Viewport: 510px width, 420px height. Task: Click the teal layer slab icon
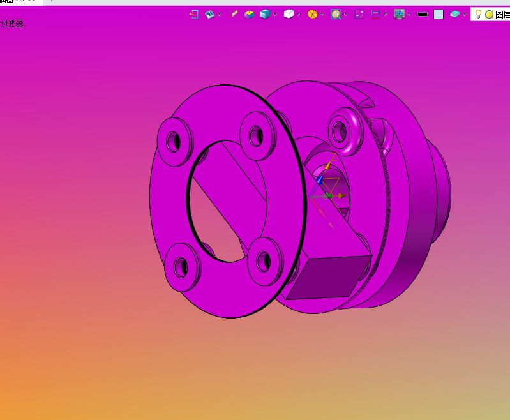[x=454, y=14]
